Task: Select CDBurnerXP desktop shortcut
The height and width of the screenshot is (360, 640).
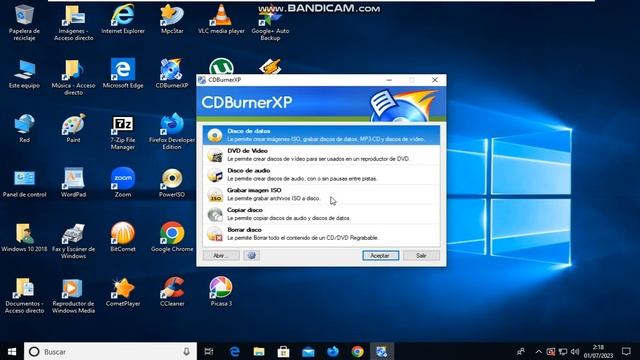Action: coord(172,74)
